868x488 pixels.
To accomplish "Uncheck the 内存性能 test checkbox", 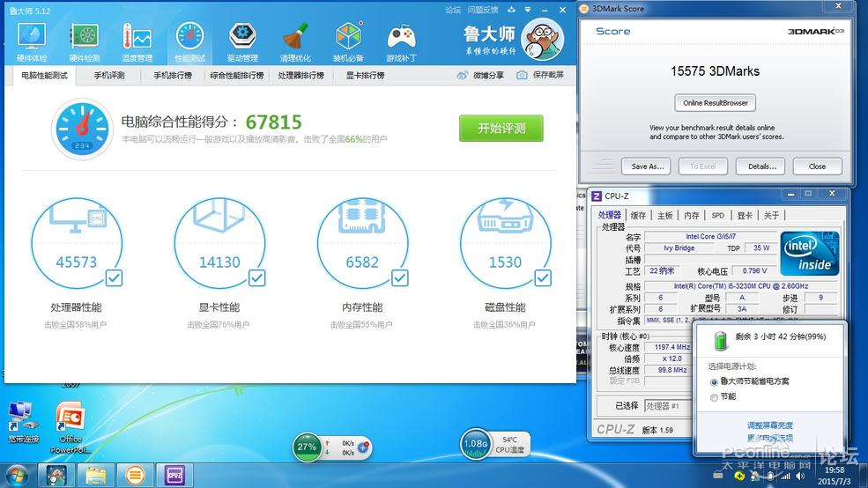I will pos(400,277).
